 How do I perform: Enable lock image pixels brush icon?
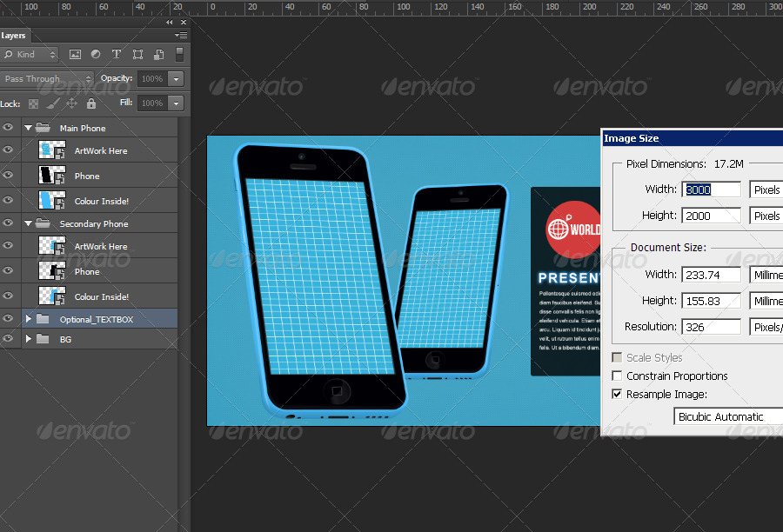click(x=52, y=103)
